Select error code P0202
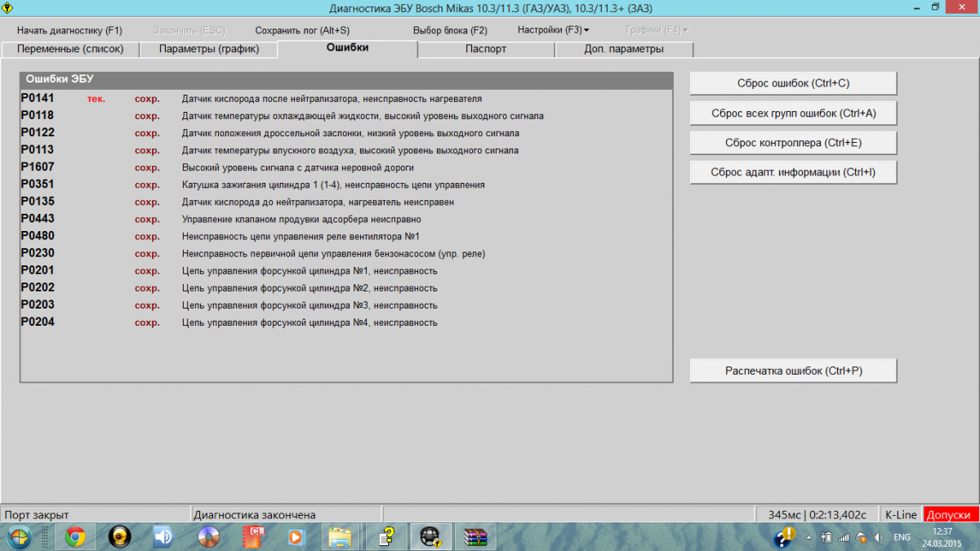Screen dimensions: 980x551 coord(38,287)
